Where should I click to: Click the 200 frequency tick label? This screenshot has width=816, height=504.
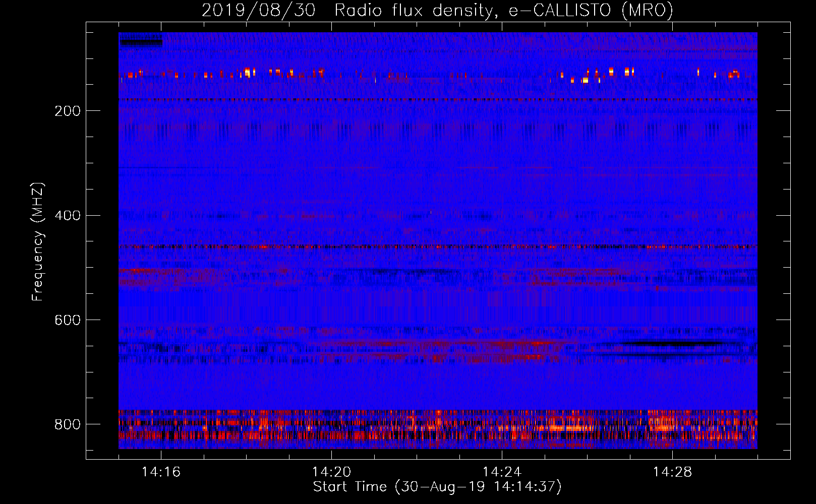click(x=68, y=111)
